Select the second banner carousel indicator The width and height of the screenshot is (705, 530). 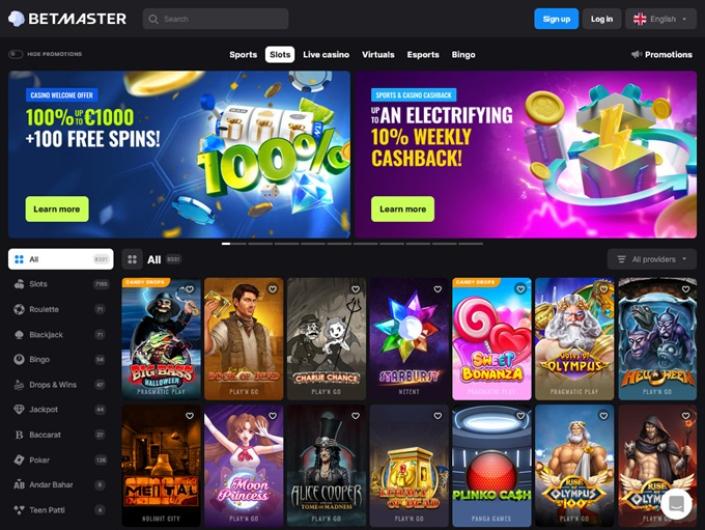click(x=260, y=244)
